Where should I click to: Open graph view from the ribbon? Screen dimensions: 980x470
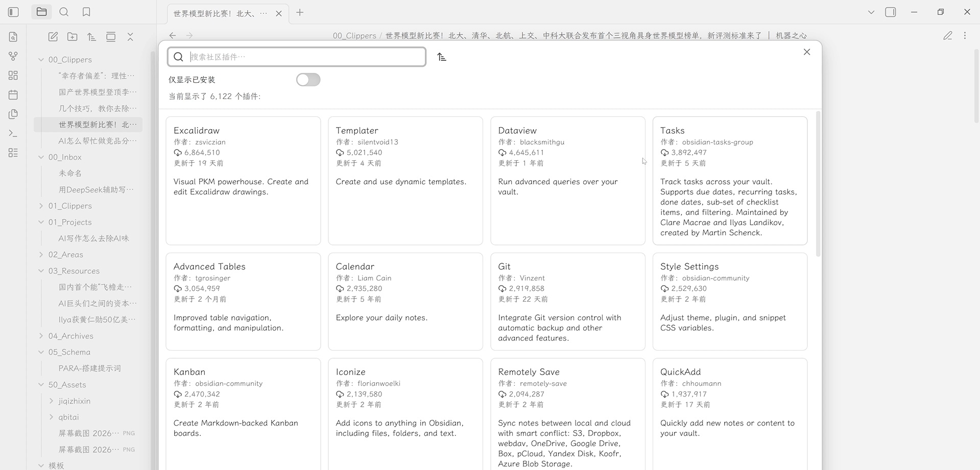pyautogui.click(x=13, y=56)
